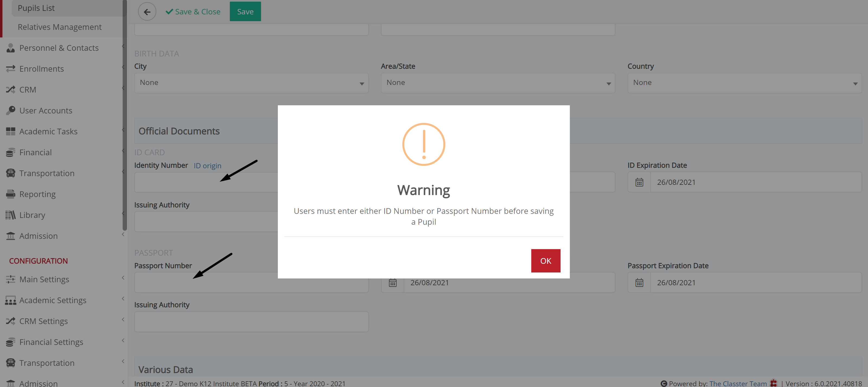Open the Country dropdown
This screenshot has height=387, width=868.
744,83
